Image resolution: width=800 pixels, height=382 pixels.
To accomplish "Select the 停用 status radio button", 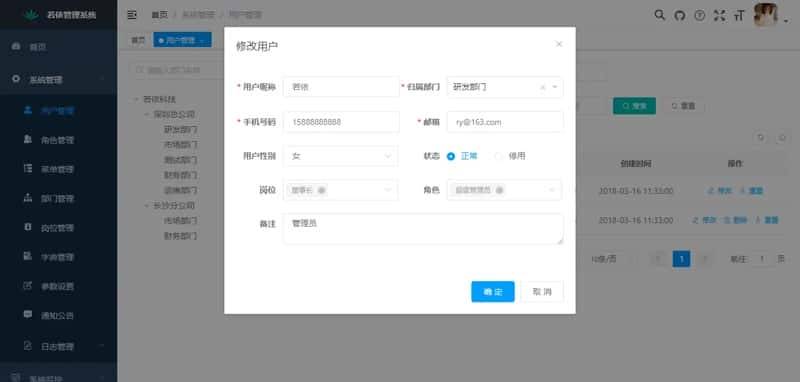I will tap(498, 156).
